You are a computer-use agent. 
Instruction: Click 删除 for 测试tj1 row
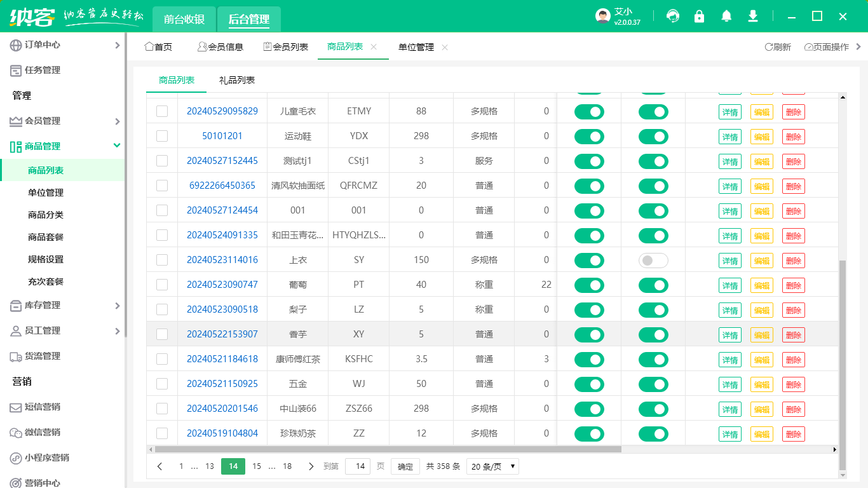(x=794, y=162)
